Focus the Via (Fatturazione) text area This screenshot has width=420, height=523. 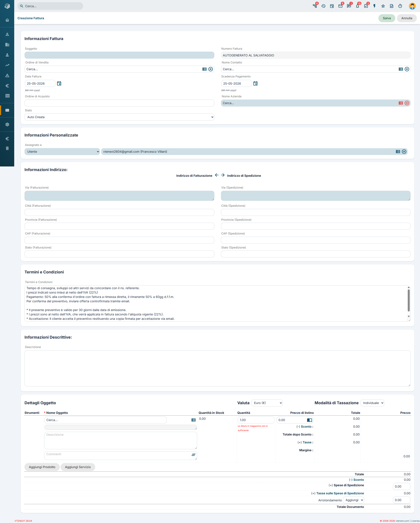pos(119,196)
